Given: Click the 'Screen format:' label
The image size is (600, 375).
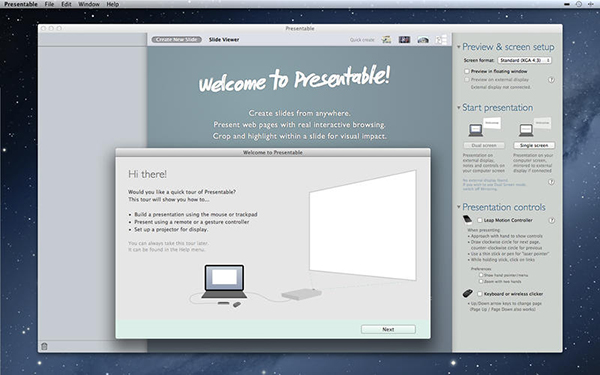Looking at the screenshot, I should coord(479,60).
